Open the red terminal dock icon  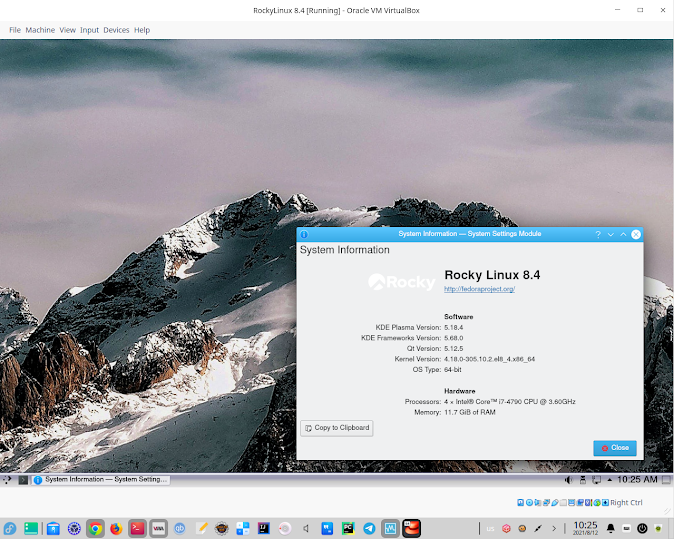(x=138, y=528)
